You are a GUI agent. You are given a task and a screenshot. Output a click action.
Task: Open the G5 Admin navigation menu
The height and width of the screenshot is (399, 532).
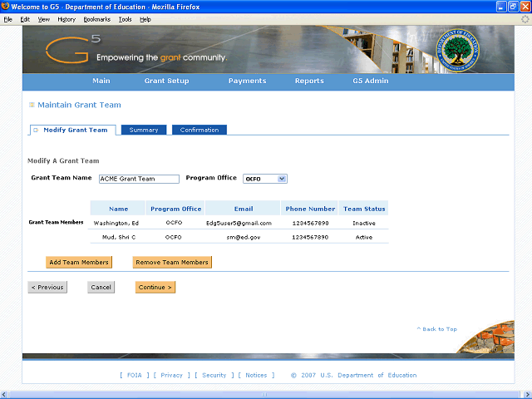coord(370,81)
